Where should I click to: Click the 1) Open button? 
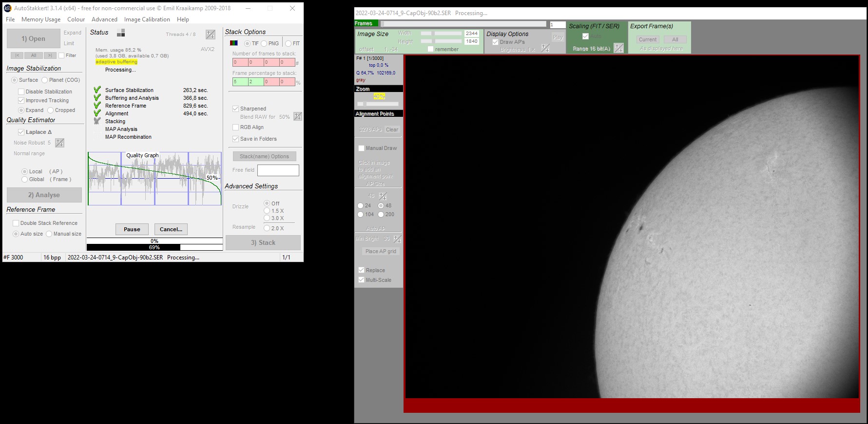(x=33, y=38)
